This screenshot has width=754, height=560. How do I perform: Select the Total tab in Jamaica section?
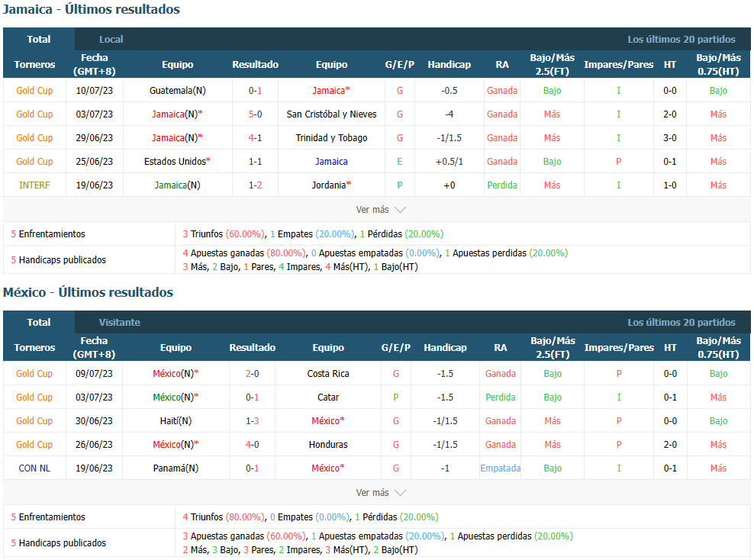38,40
